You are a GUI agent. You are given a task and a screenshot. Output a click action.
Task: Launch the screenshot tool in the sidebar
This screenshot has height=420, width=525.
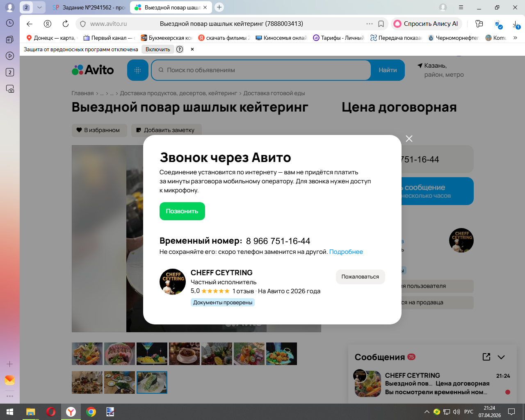10,89
